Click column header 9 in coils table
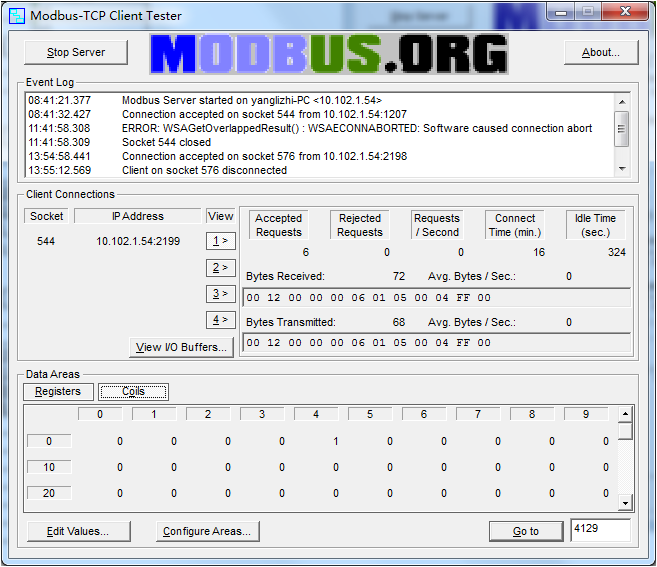The height and width of the screenshot is (567, 657). [586, 414]
